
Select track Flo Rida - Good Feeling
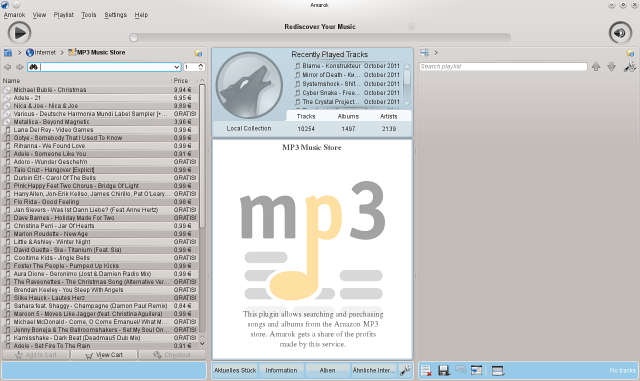coord(100,202)
